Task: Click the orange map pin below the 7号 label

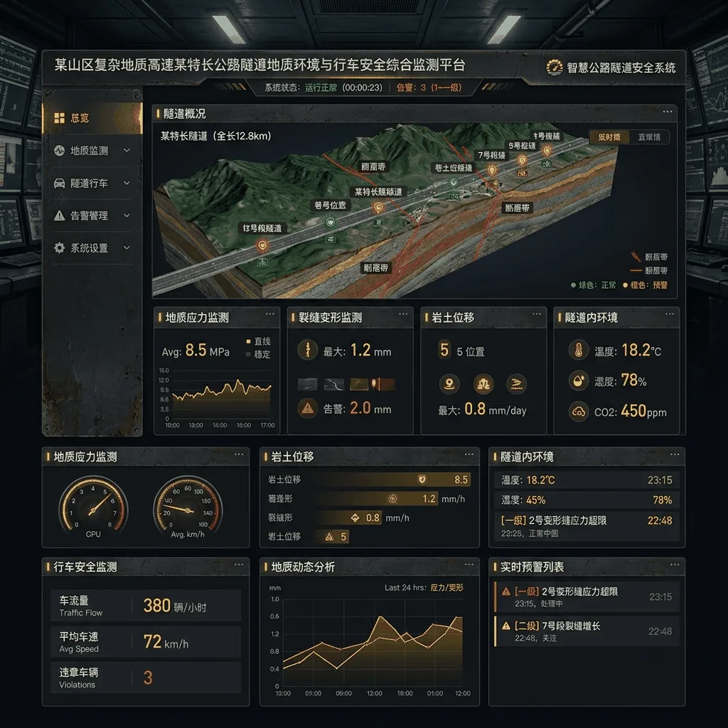Action: point(492,171)
